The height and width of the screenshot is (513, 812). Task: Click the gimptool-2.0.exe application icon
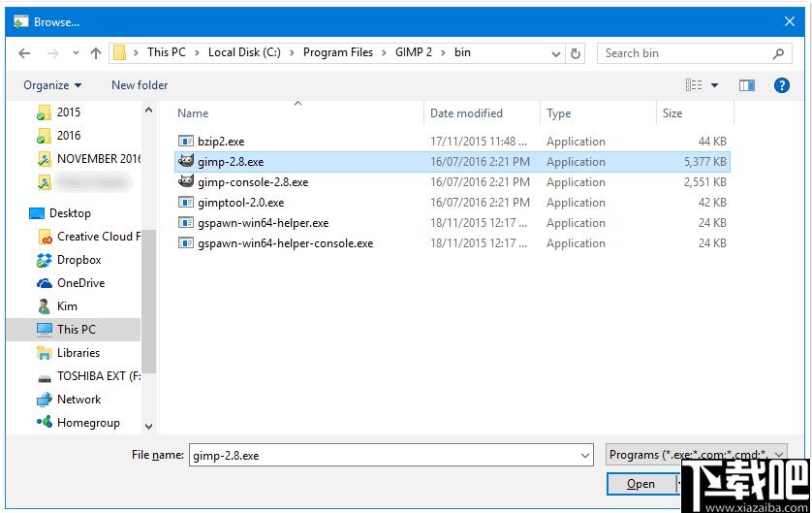click(186, 202)
